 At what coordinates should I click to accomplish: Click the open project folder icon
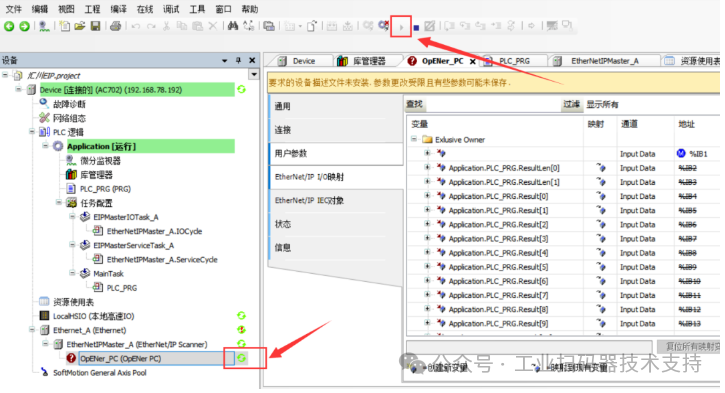pos(80,26)
